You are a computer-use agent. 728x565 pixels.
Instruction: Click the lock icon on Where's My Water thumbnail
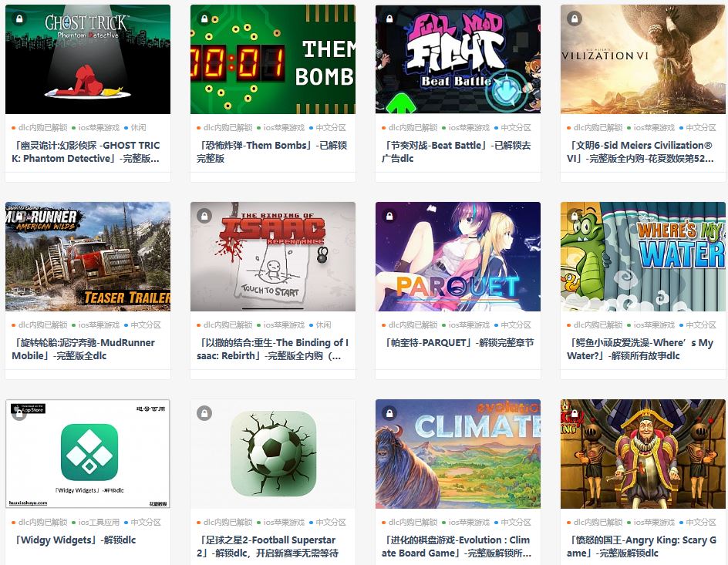pyautogui.click(x=575, y=216)
